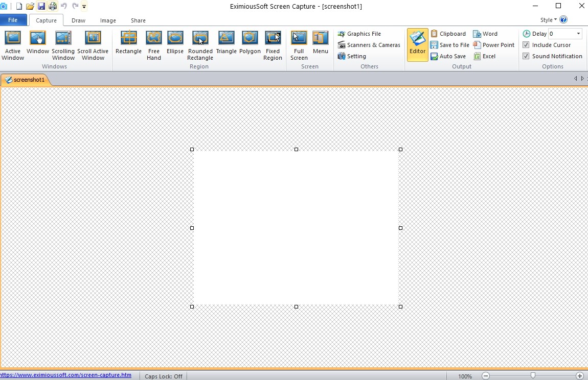
Task: Open the Style dropdown
Action: pos(548,20)
